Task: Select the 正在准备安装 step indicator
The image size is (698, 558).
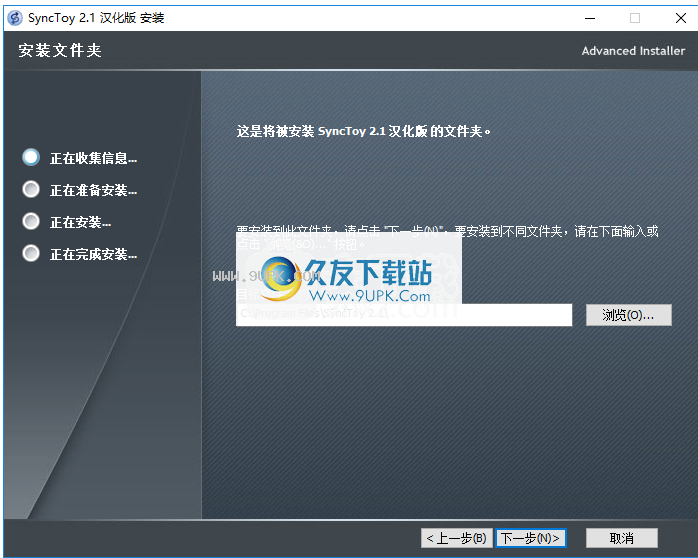Action: click(x=31, y=190)
